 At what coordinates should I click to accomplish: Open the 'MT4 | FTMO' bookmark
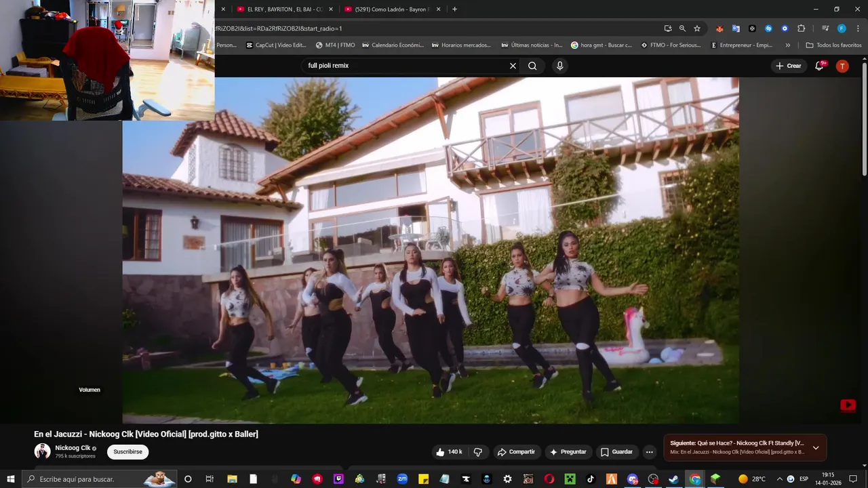click(x=335, y=45)
